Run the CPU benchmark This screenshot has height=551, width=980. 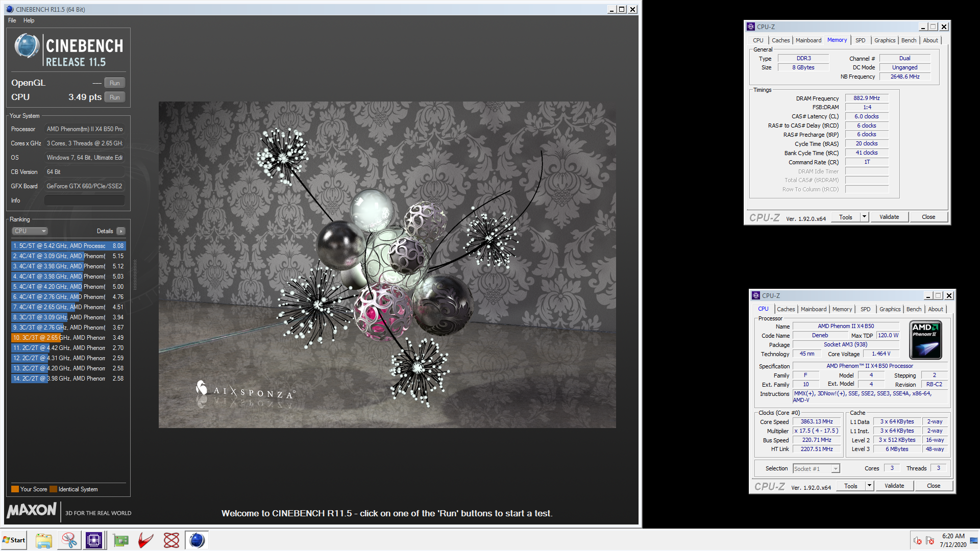115,97
